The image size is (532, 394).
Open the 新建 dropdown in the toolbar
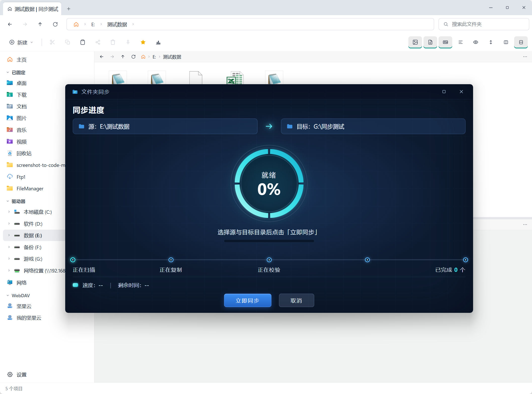21,42
